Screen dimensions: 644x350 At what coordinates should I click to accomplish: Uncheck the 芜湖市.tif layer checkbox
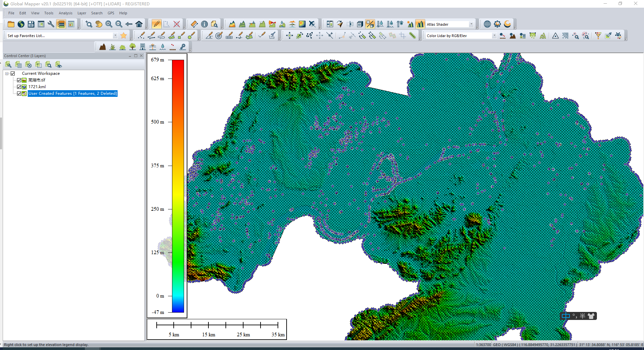point(19,80)
